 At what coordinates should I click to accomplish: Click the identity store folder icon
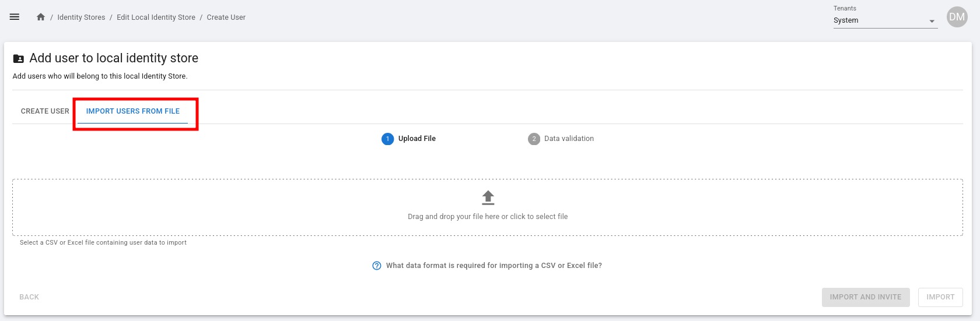[x=19, y=59]
